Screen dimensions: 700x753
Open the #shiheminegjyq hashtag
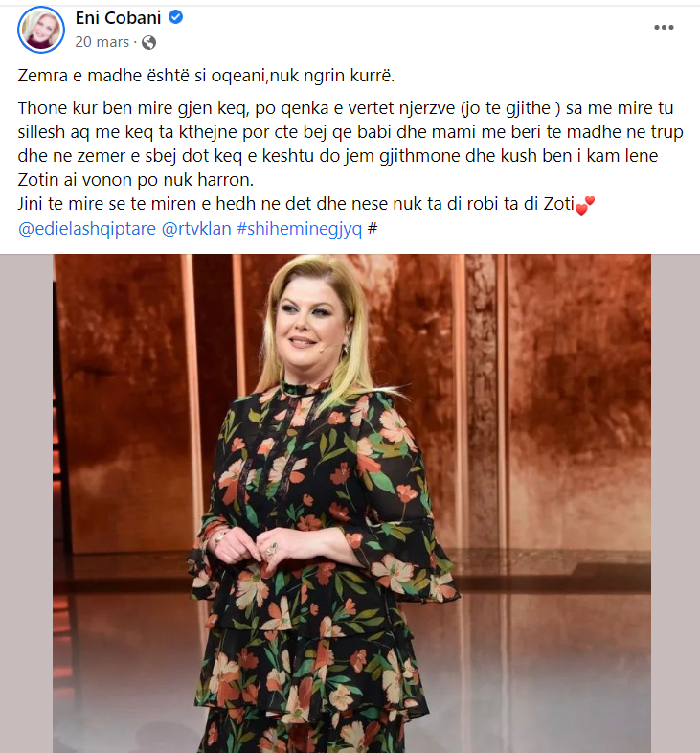click(299, 229)
